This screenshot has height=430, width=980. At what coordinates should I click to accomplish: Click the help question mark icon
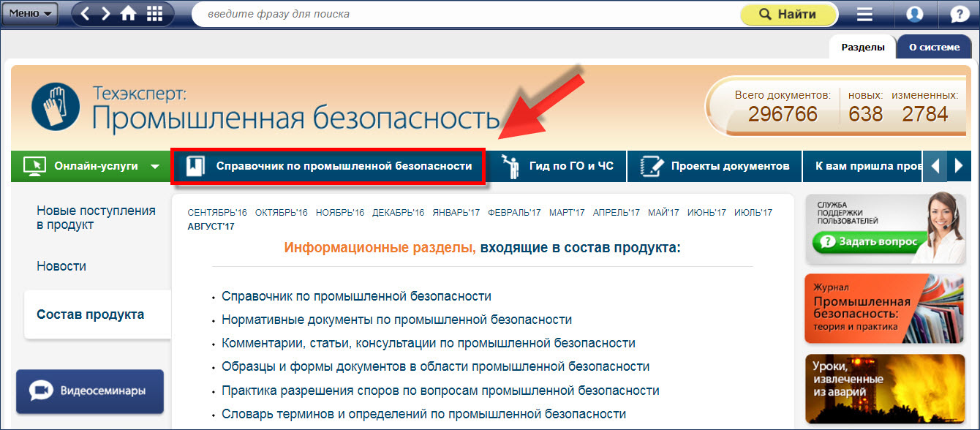click(959, 14)
